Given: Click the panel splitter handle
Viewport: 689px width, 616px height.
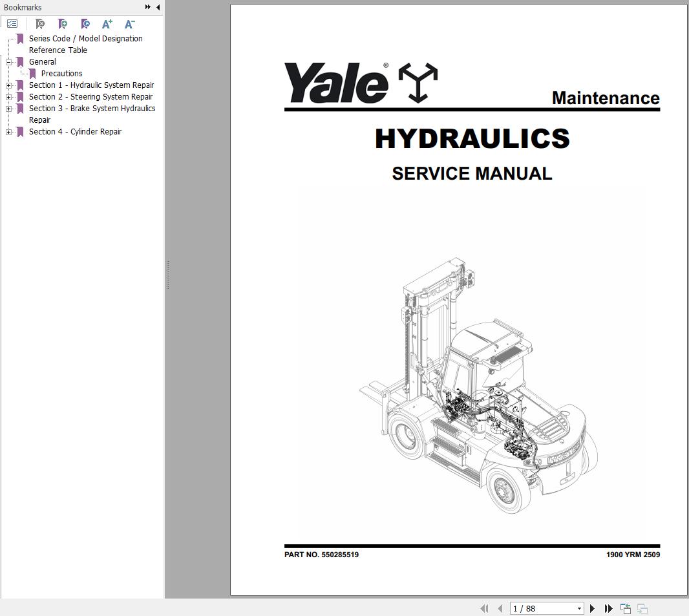Looking at the screenshot, I should coord(167,275).
